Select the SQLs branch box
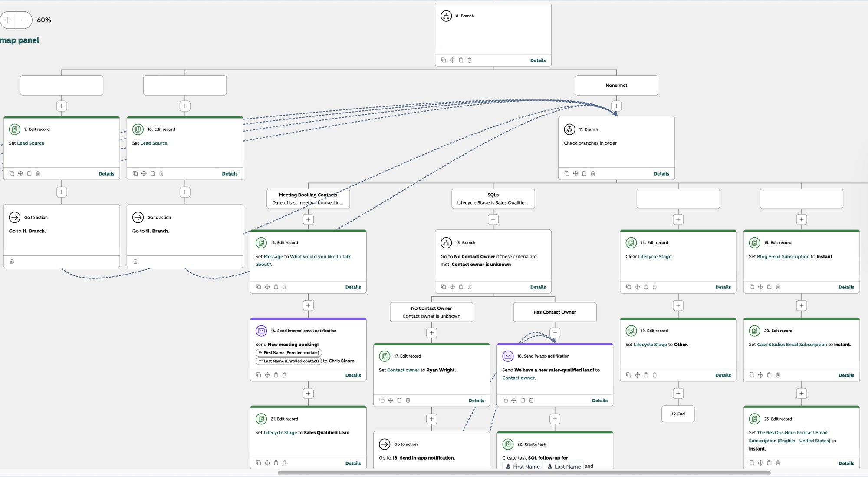Viewport: 868px width, 477px height. coord(493,199)
